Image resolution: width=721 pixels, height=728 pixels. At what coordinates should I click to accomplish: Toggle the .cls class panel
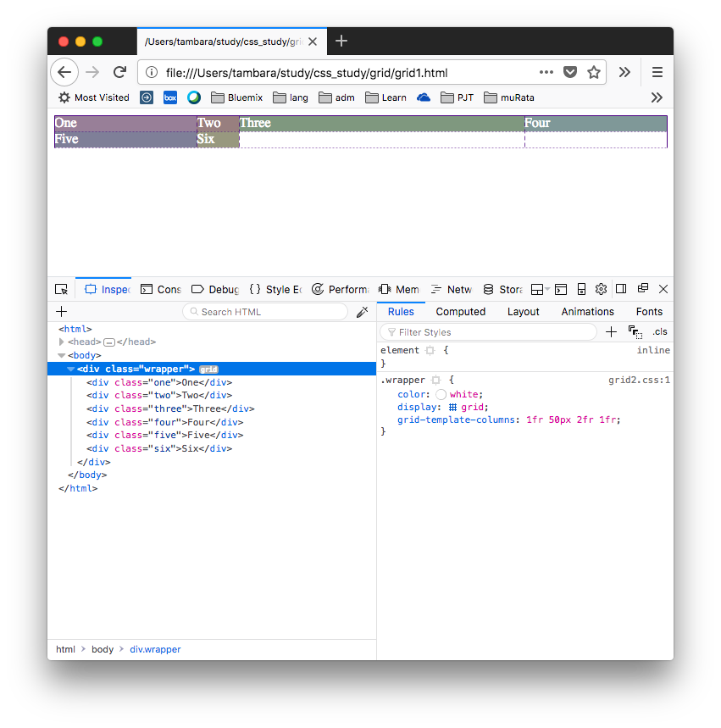click(660, 332)
